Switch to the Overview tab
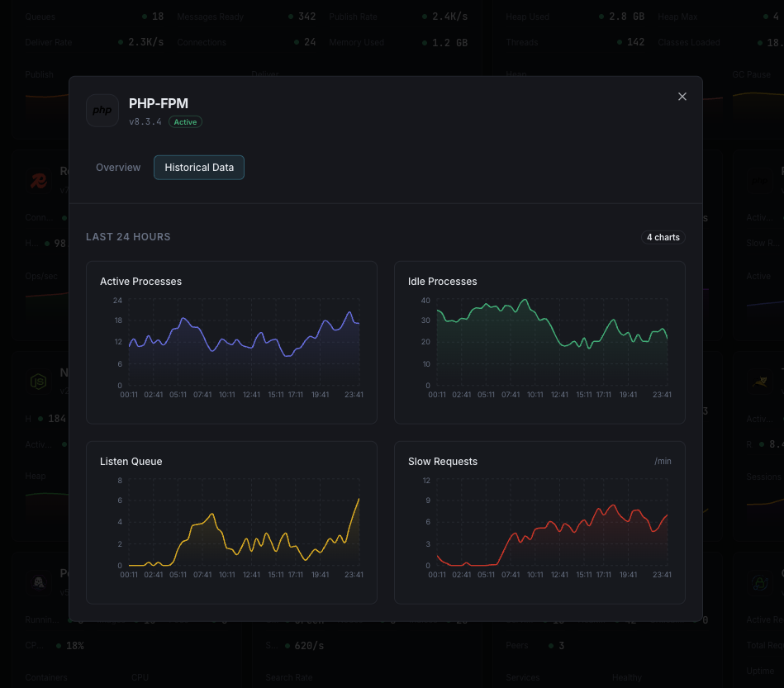The height and width of the screenshot is (688, 784). [117, 167]
